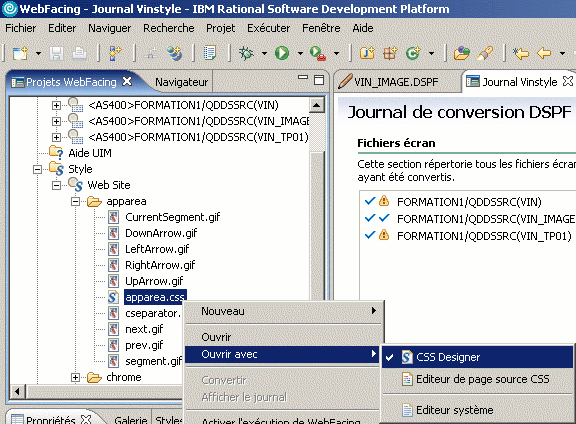
Task: Switch to the Propriétés tab
Action: (x=50, y=419)
